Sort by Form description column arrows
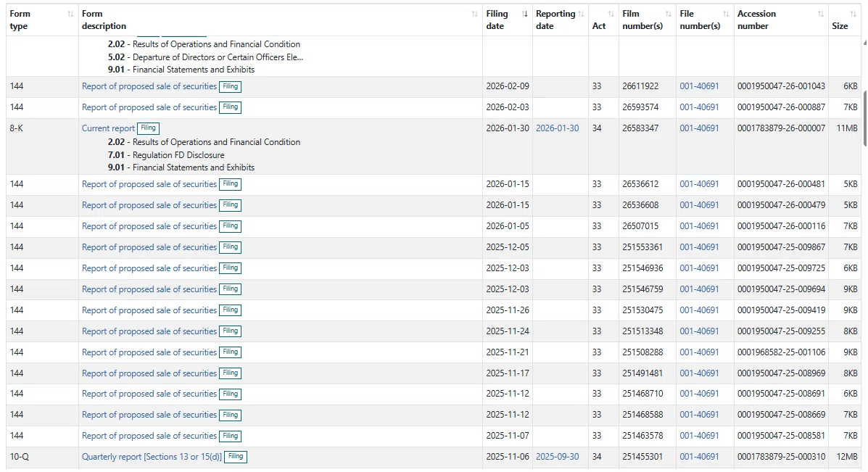 coord(474,14)
